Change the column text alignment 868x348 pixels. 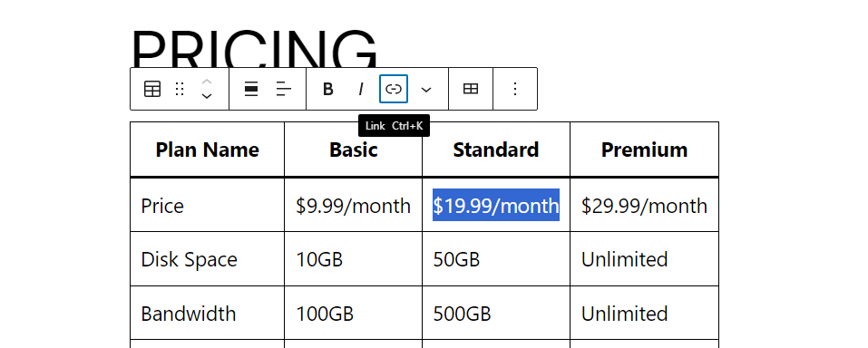[x=283, y=89]
